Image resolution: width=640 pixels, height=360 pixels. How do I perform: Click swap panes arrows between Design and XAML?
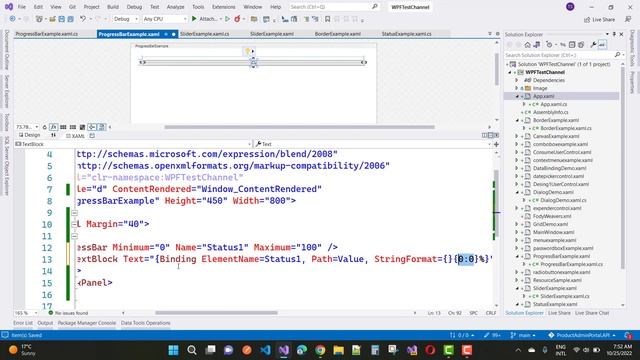[x=53, y=136]
